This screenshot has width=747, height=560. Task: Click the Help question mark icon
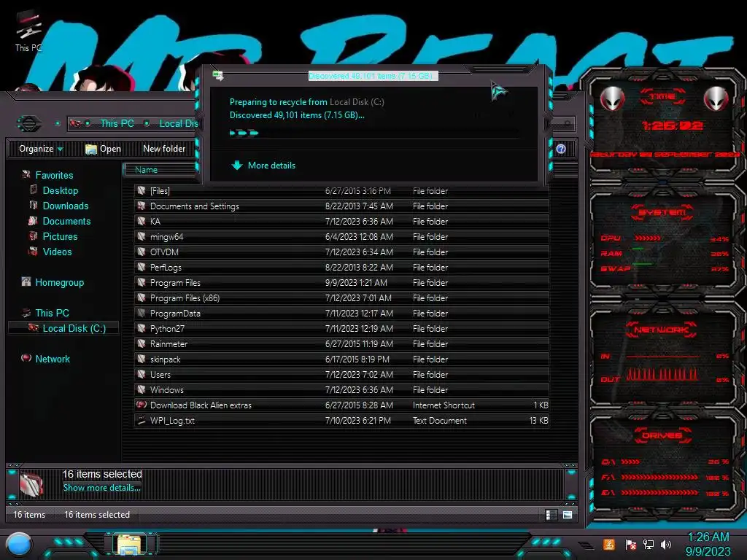click(x=561, y=149)
